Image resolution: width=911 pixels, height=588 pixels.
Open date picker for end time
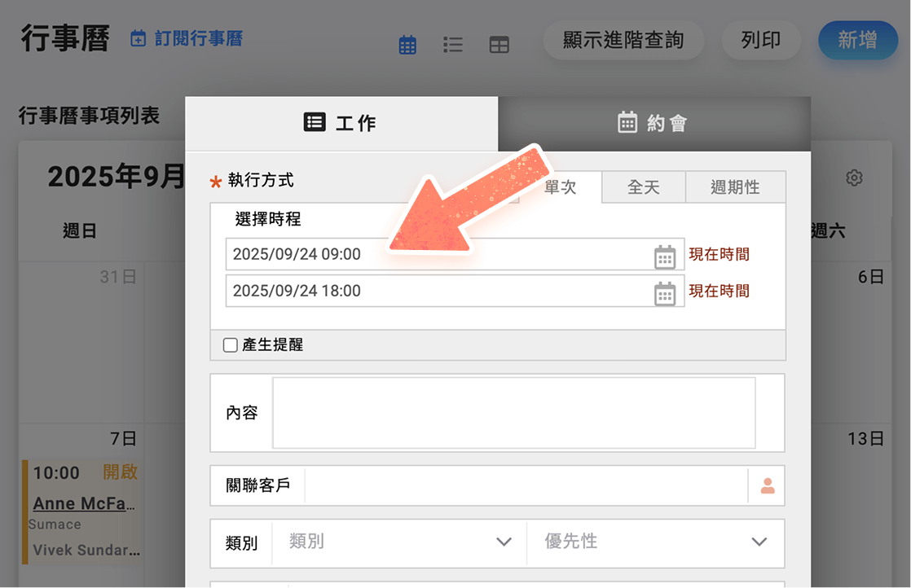click(x=665, y=292)
